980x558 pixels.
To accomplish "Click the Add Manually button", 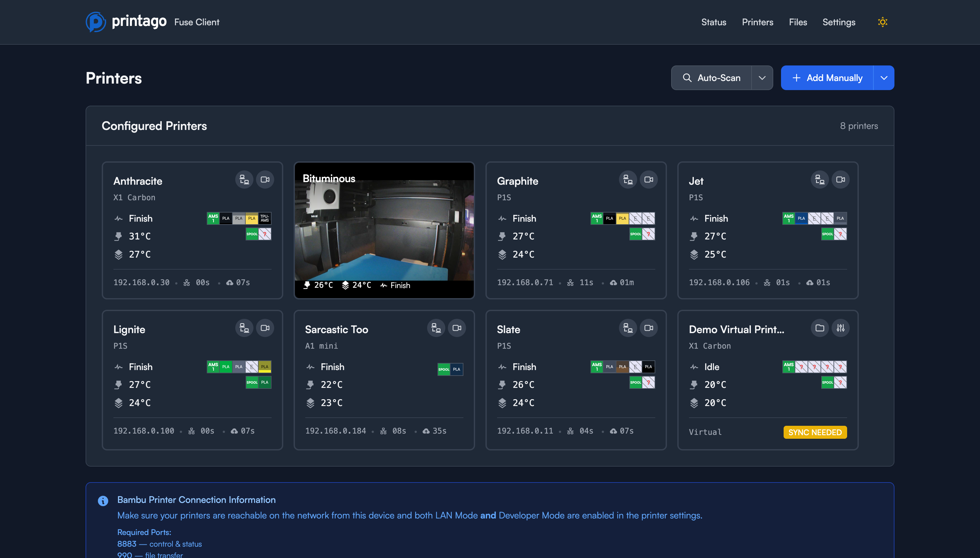I will [x=827, y=78].
